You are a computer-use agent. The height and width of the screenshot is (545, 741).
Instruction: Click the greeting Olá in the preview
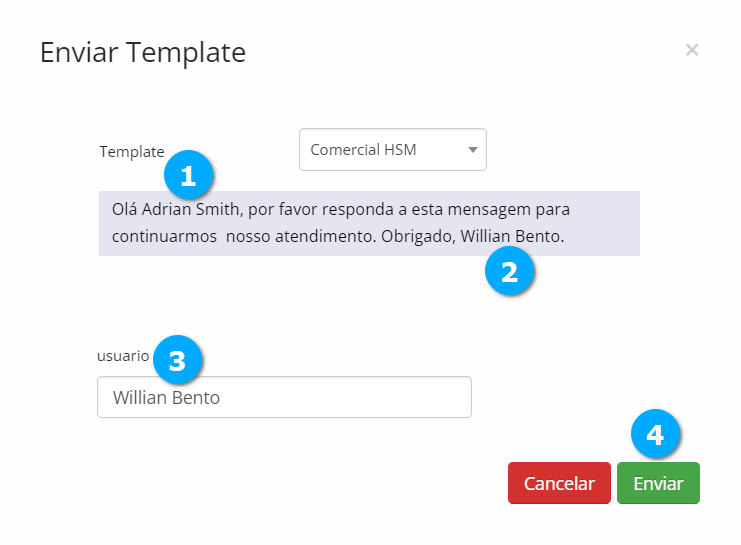pos(124,212)
